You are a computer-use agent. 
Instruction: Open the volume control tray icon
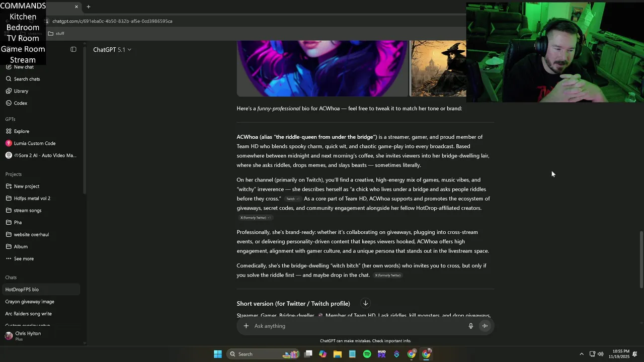[x=600, y=354]
